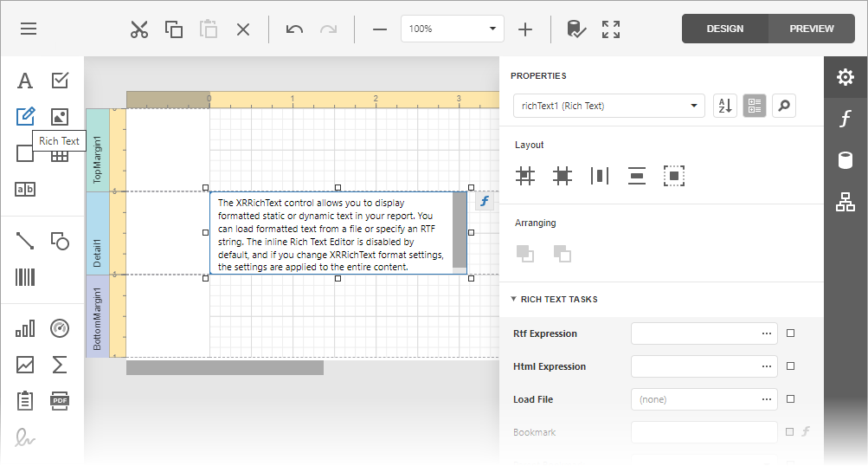Select the Panel control in toolbox

click(x=25, y=153)
